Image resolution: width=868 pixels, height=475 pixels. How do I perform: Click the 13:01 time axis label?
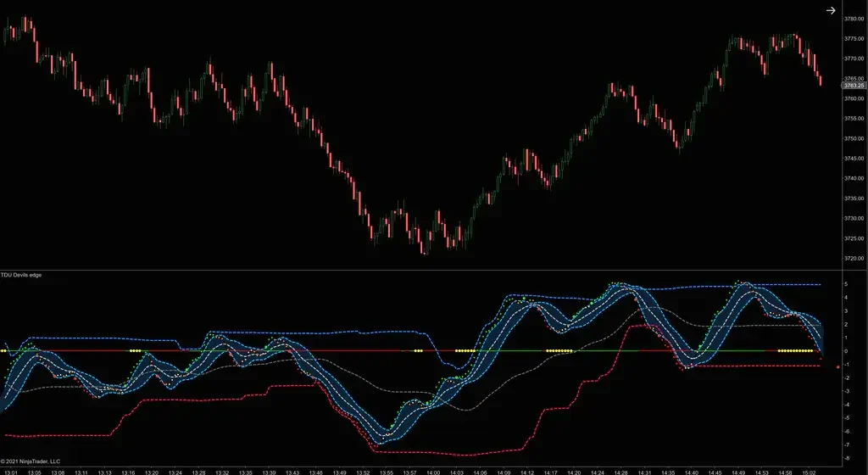(x=11, y=472)
